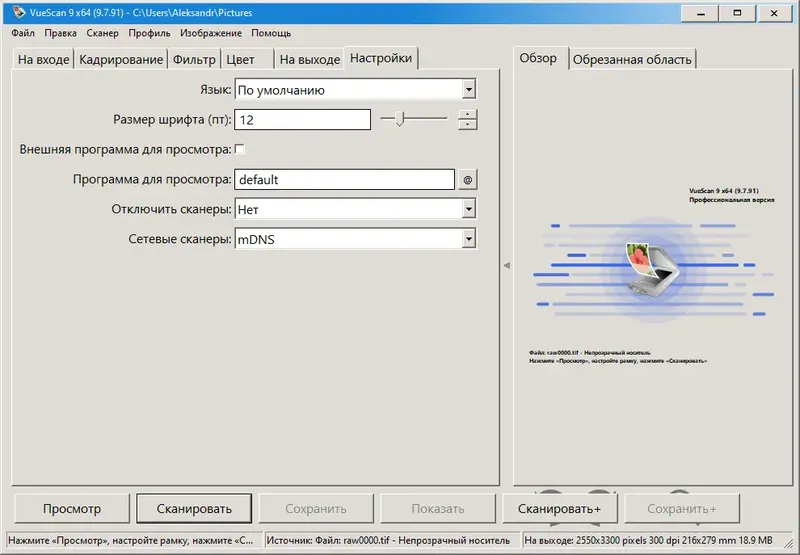
Task: Click the status bar hint starting with Нажмите «Просмотр»
Action: pos(131,540)
